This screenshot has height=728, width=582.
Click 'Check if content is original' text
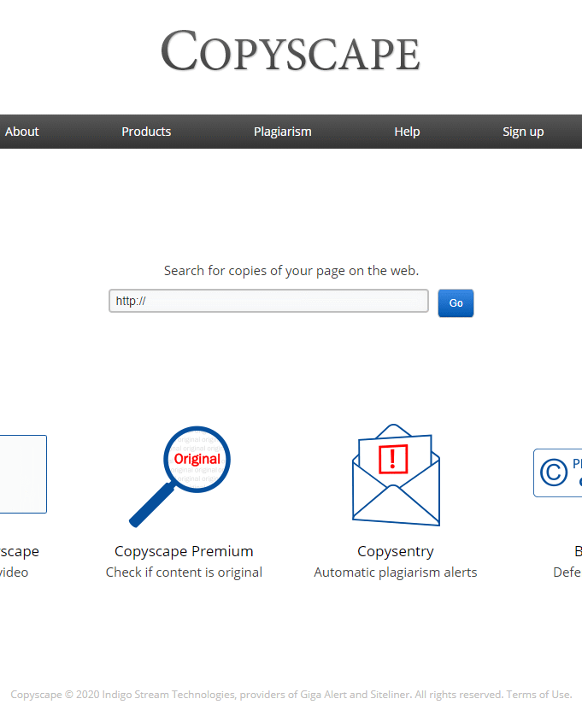[184, 572]
